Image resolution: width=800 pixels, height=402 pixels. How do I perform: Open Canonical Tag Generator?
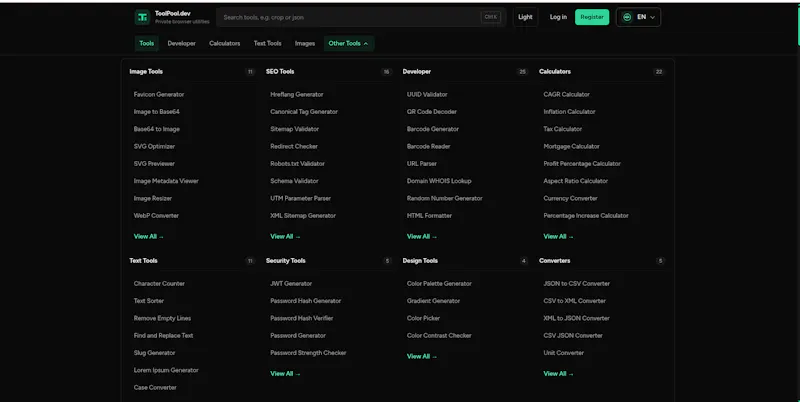point(304,112)
